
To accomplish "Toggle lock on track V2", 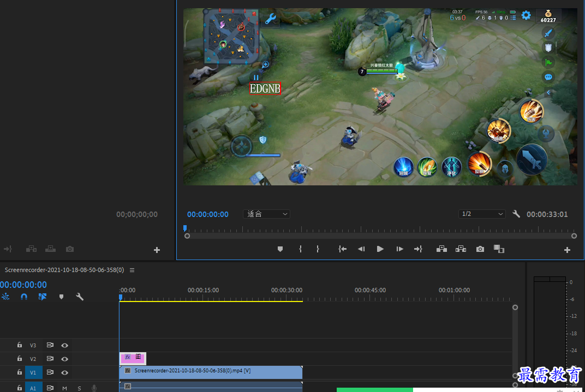I will pyautogui.click(x=20, y=358).
